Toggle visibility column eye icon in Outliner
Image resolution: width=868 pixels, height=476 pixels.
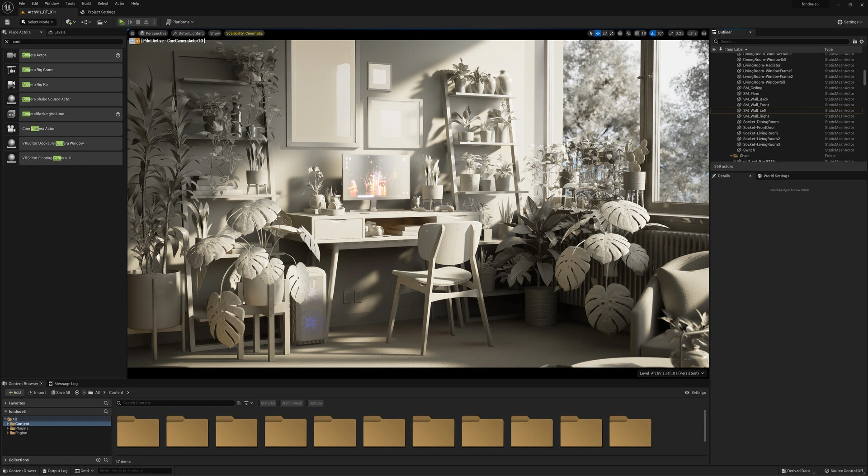[714, 49]
